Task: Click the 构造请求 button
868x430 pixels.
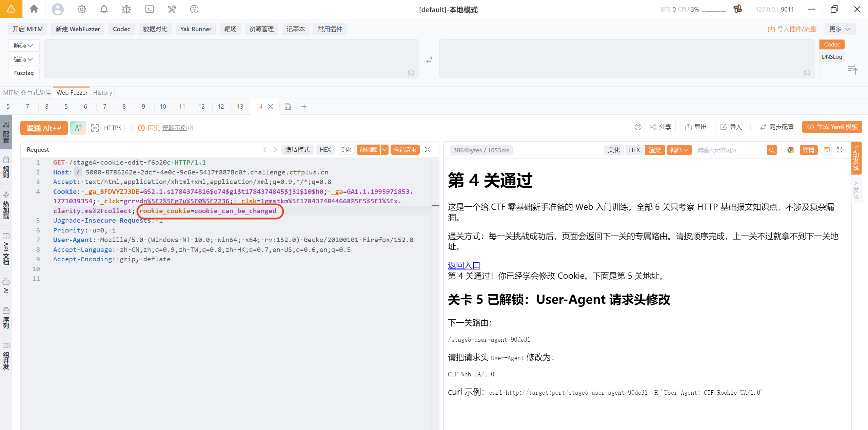Action: (405, 150)
